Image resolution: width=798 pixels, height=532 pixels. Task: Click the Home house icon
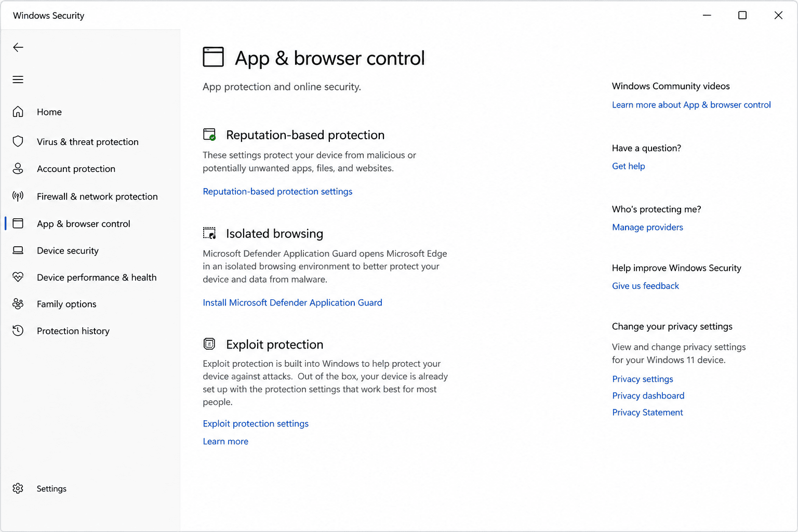tap(18, 112)
